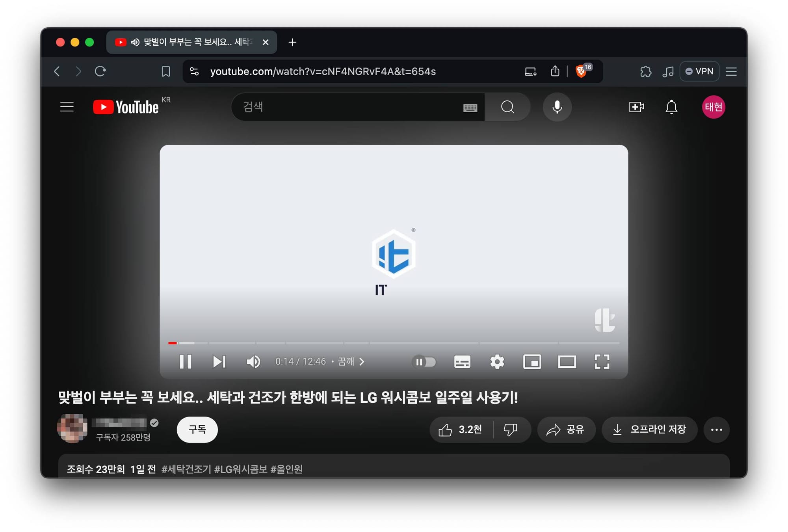Click the search magnifier button
The width and height of the screenshot is (788, 532).
click(507, 107)
